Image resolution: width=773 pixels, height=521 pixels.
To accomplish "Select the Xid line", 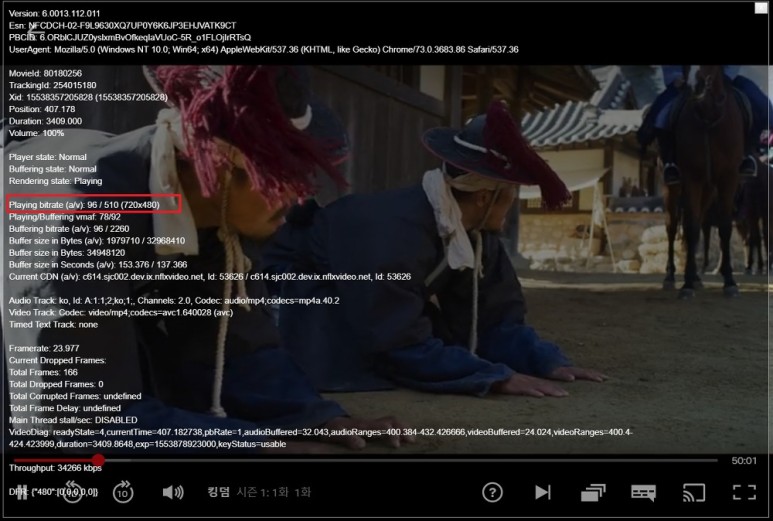I will 88,97.
